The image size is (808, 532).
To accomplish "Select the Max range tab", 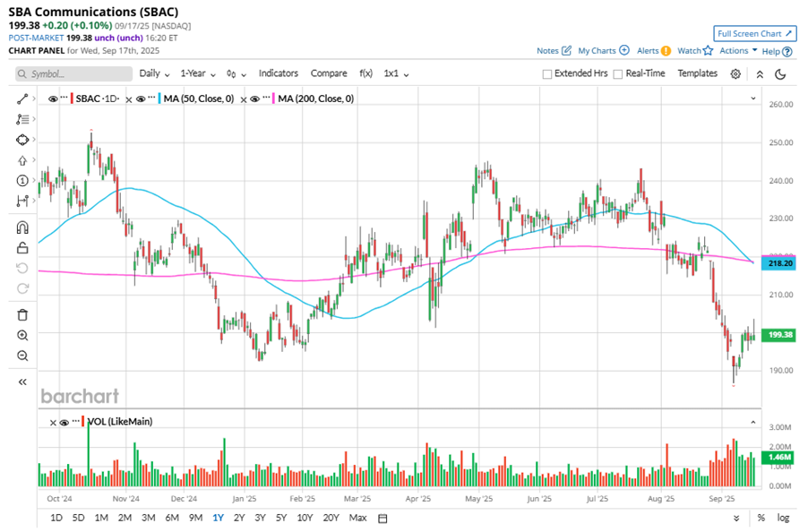I will click(357, 518).
